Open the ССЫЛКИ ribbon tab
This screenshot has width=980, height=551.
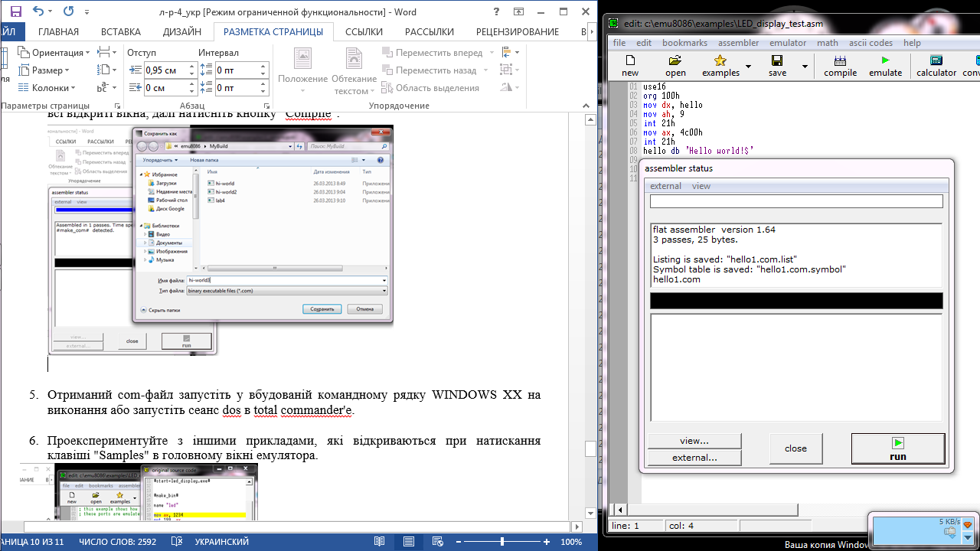[x=364, y=31]
